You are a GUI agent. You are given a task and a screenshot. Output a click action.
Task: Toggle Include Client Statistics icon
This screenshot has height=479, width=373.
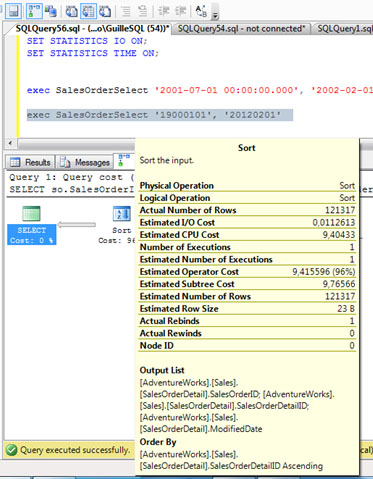pyautogui.click(x=51, y=11)
